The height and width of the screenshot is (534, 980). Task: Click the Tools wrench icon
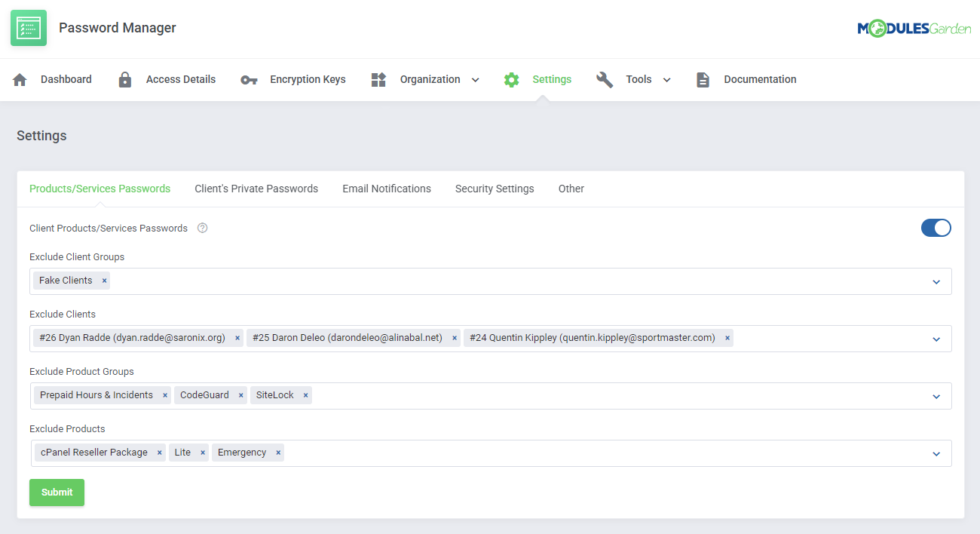605,80
